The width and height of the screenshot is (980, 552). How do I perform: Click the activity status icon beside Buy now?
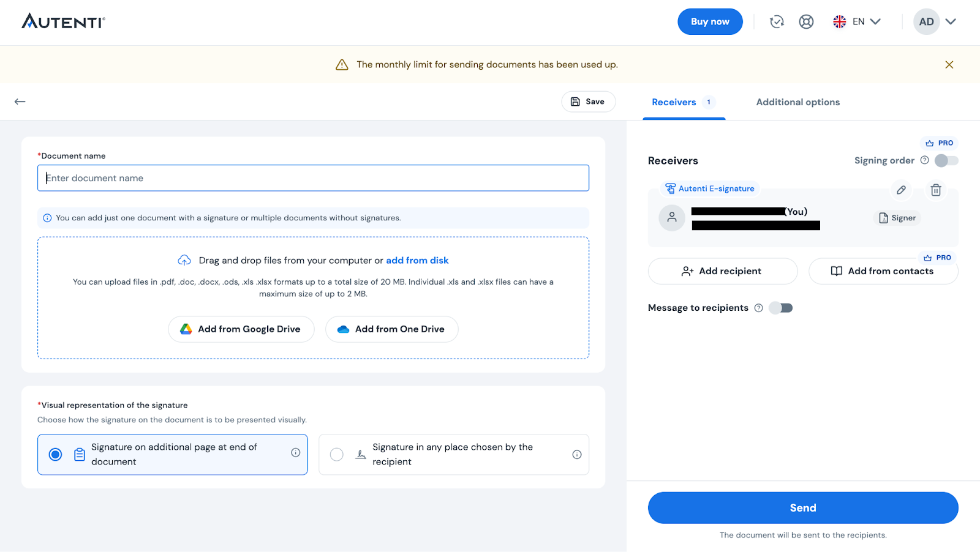click(x=777, y=22)
